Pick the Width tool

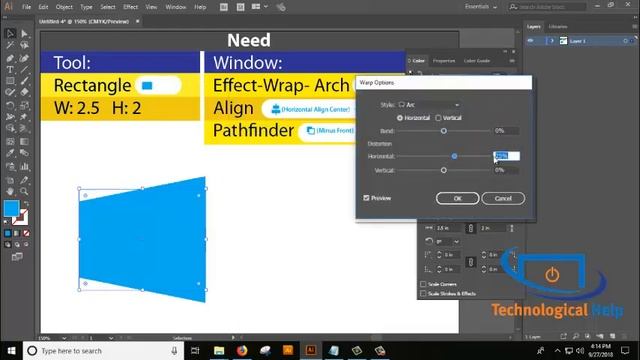(10, 117)
